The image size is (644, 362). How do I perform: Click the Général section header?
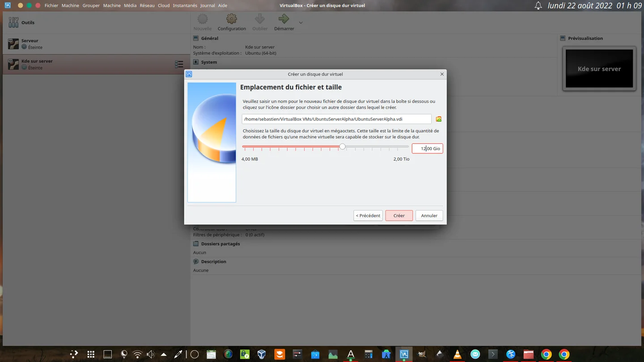pos(209,38)
